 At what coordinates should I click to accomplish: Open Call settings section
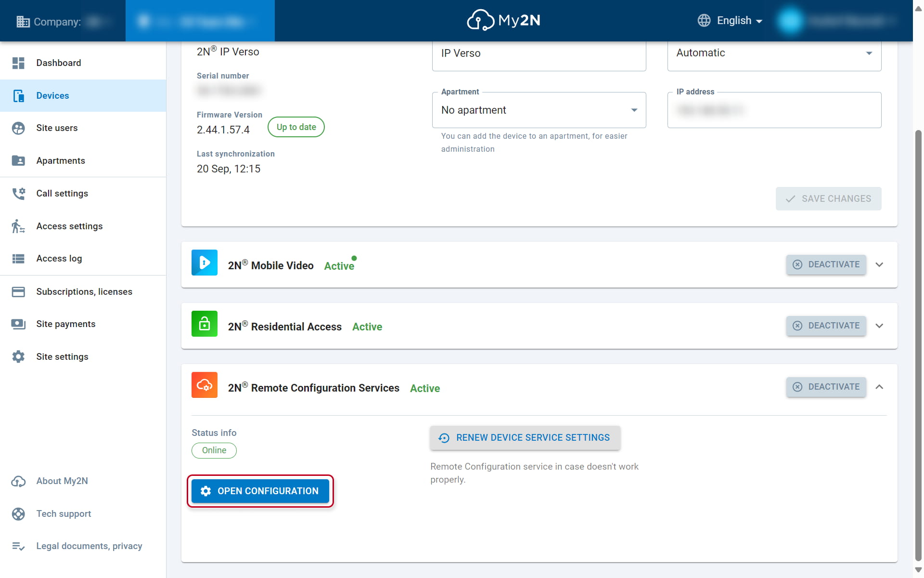coord(83,193)
